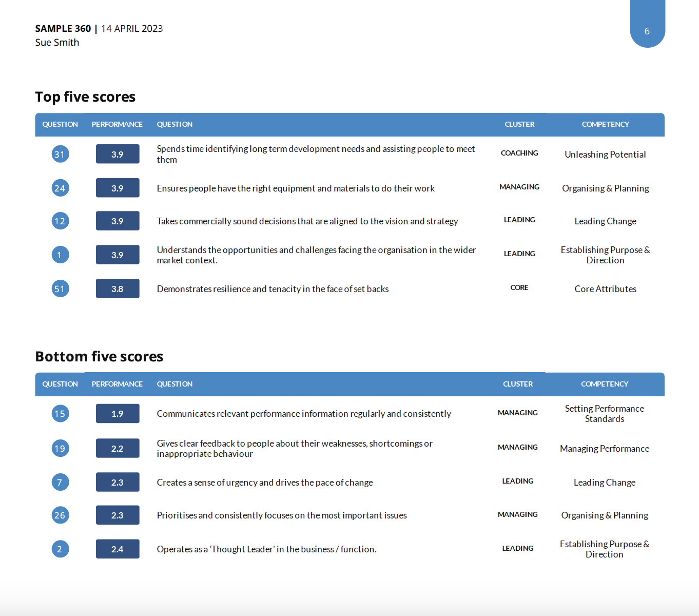This screenshot has width=699, height=616.
Task: Select 'Creates a sense of urgency' question text
Action: 265,483
